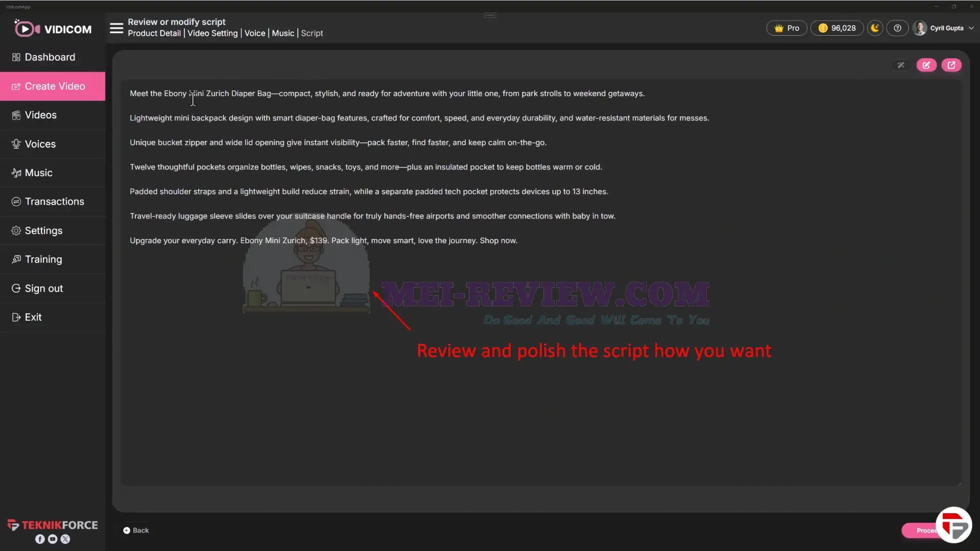980x551 pixels.
Task: Click the magic wand icon above script
Action: coord(901,65)
